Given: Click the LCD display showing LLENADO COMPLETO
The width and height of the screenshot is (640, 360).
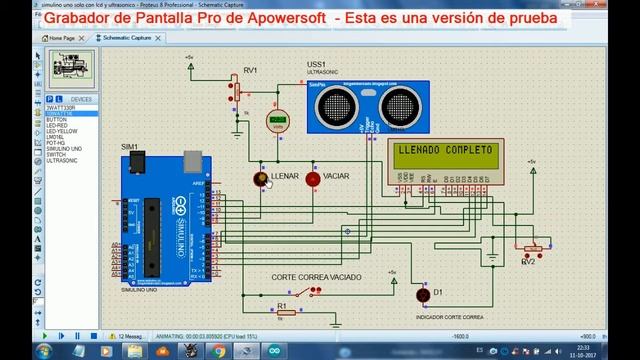Looking at the screenshot, I should tap(446, 156).
